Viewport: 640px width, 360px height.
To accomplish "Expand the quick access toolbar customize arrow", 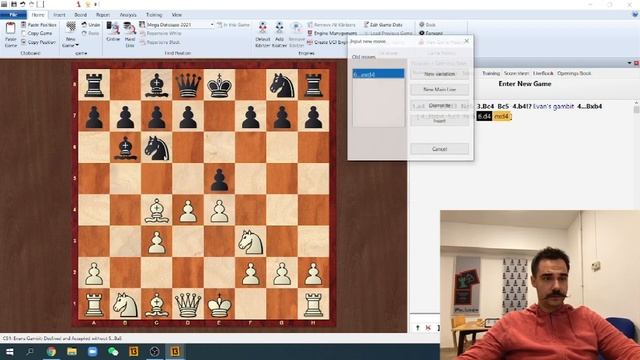I will click(x=97, y=4).
